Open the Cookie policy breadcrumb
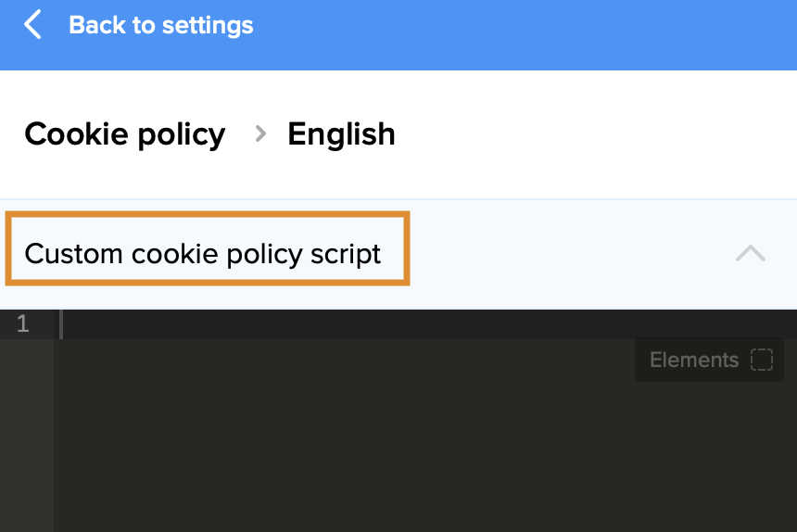797x532 pixels. point(124,134)
